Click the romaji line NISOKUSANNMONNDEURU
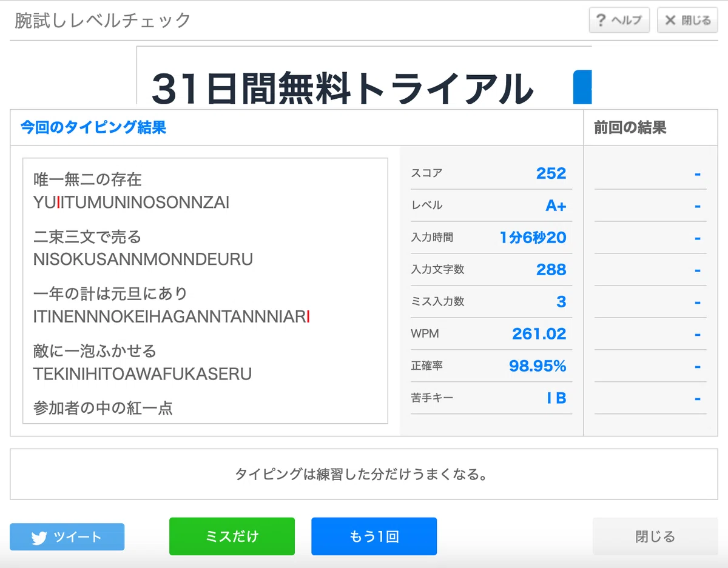The width and height of the screenshot is (728, 568). coord(143,259)
